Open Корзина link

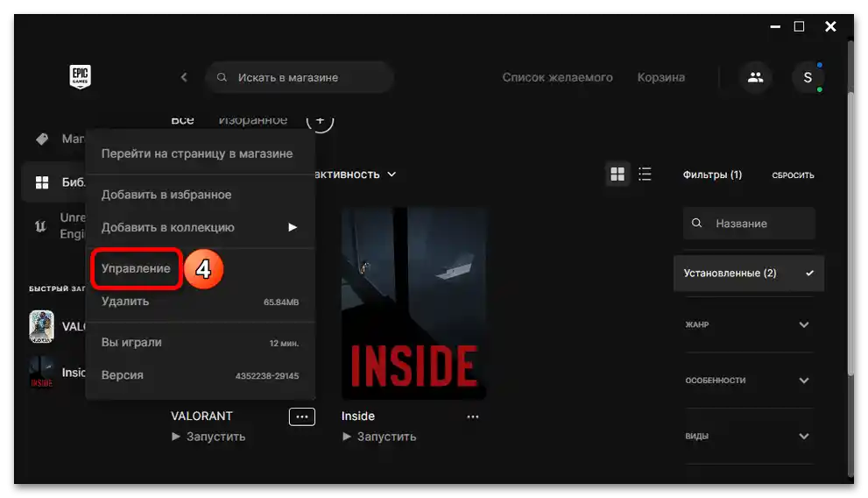click(x=661, y=77)
